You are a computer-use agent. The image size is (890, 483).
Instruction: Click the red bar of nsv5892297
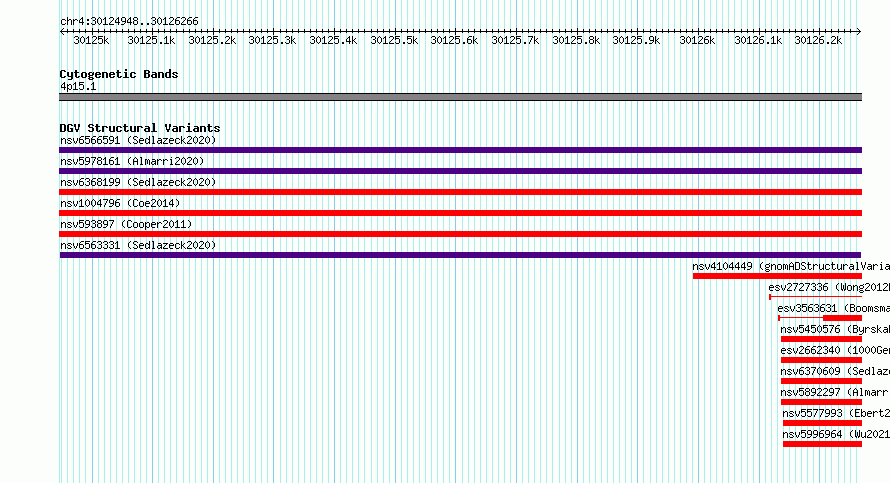[821, 402]
